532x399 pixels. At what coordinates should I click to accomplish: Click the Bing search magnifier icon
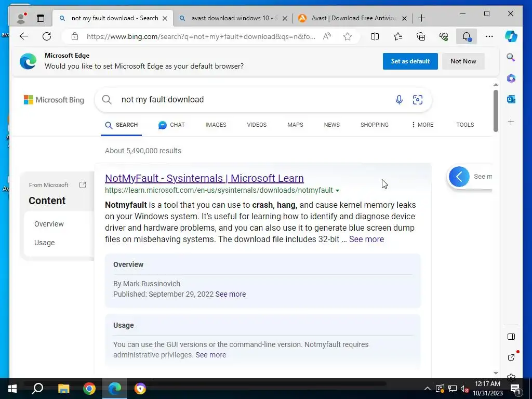click(107, 99)
